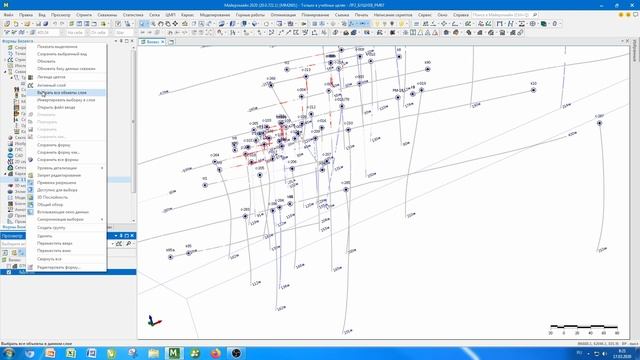Switch to the Визекс tab

point(153,42)
